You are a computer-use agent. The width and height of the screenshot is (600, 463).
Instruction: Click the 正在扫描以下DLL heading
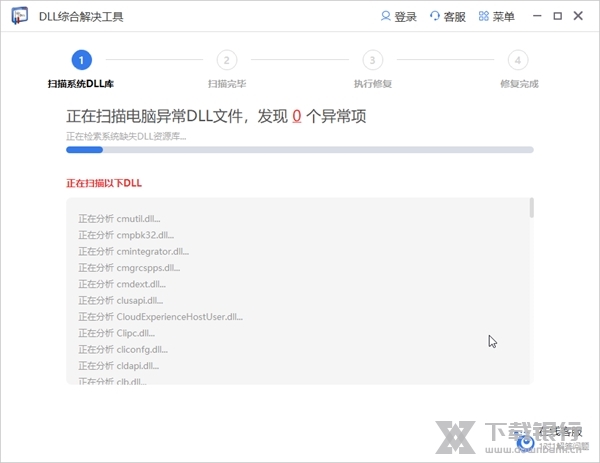click(x=104, y=183)
